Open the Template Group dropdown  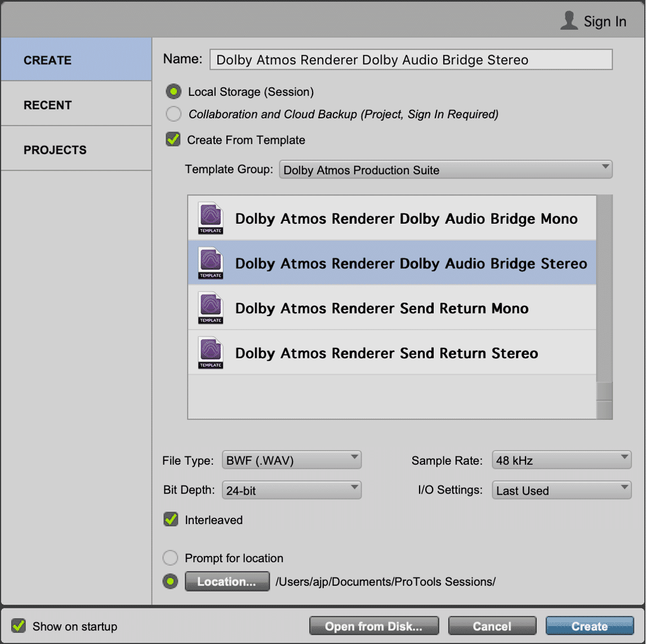[x=445, y=170]
